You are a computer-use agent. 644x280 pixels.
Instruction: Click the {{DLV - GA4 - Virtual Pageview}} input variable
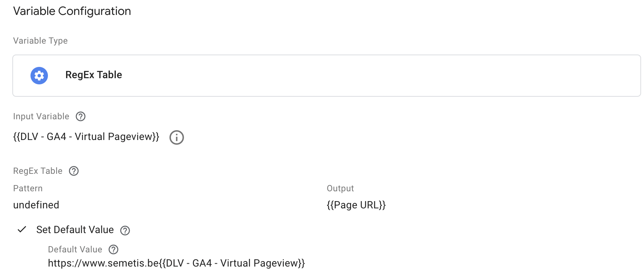pos(86,137)
